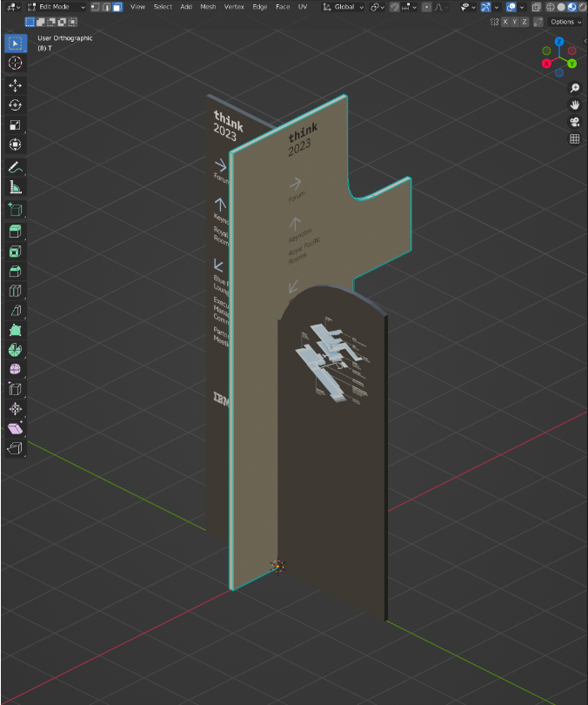The width and height of the screenshot is (588, 705).
Task: Enable X axis mesh mirror
Action: (x=505, y=22)
